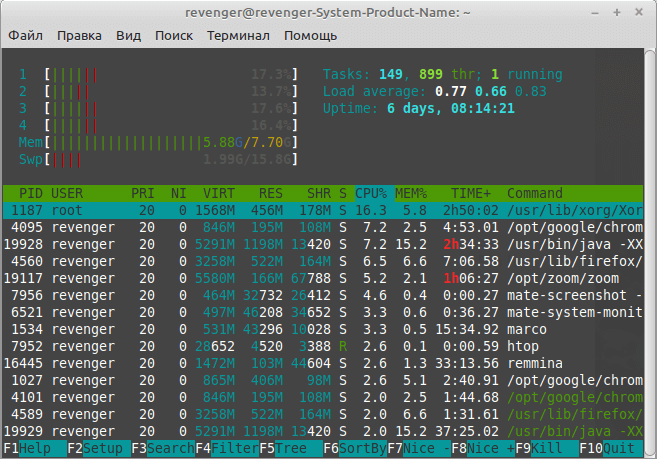Sort by the MEM% column header

(x=411, y=193)
